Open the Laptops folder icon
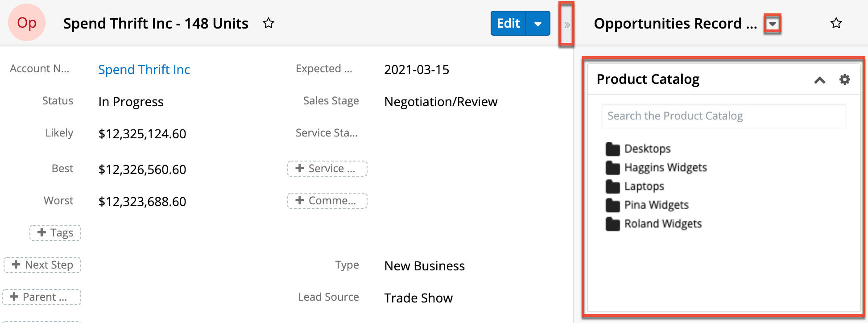This screenshot has height=323, width=868. pos(613,186)
